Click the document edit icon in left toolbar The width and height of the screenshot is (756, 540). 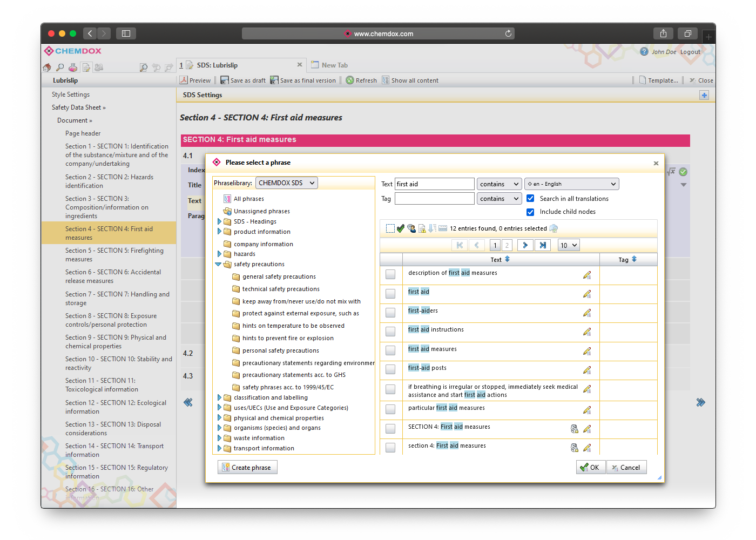click(86, 67)
